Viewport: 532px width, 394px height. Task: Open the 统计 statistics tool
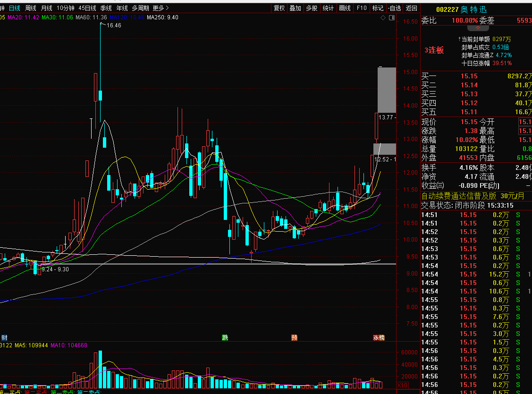(328, 8)
